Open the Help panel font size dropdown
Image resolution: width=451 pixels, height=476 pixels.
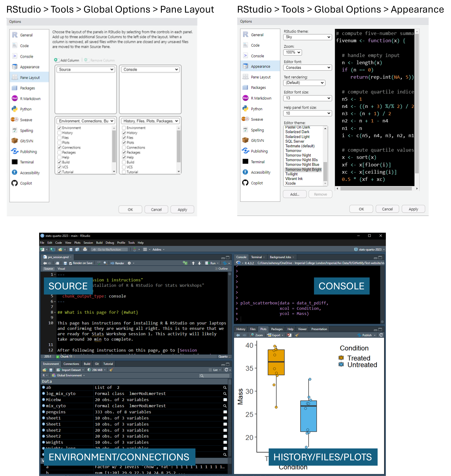pos(307,113)
